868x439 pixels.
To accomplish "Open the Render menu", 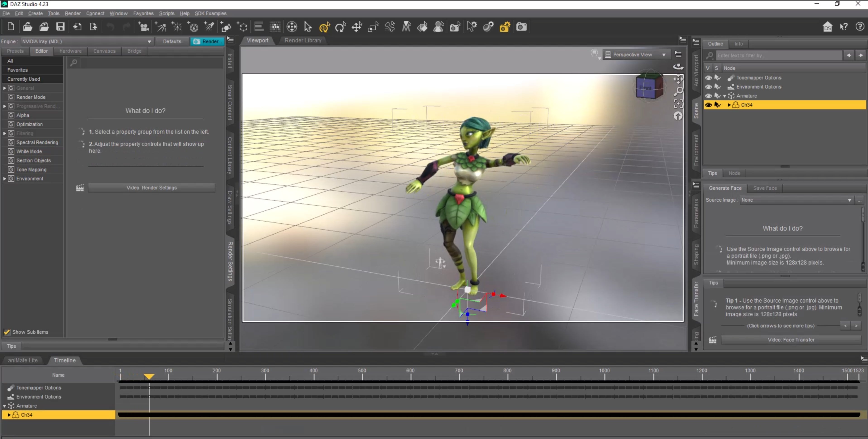I will [x=73, y=14].
